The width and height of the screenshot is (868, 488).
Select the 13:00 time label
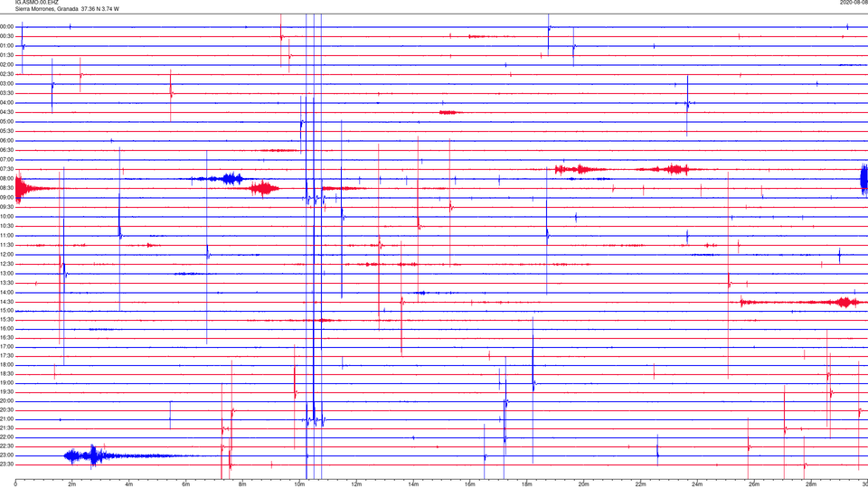[x=6, y=273]
